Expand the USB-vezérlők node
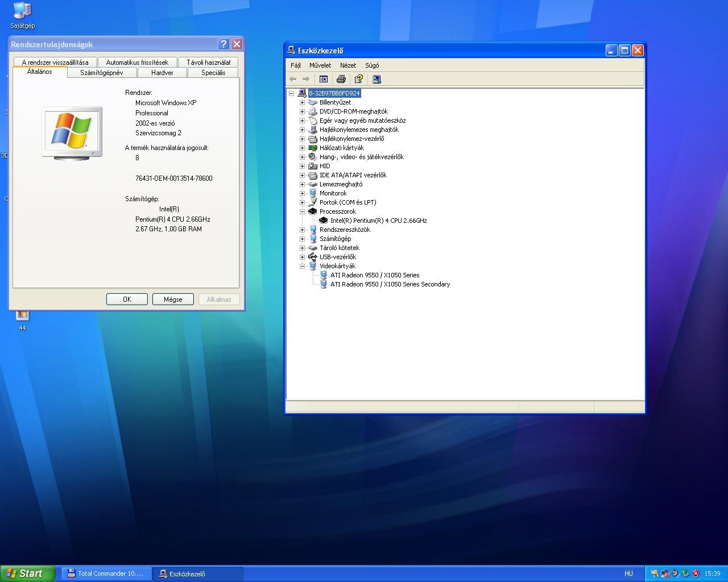Image resolution: width=728 pixels, height=582 pixels. click(302, 257)
